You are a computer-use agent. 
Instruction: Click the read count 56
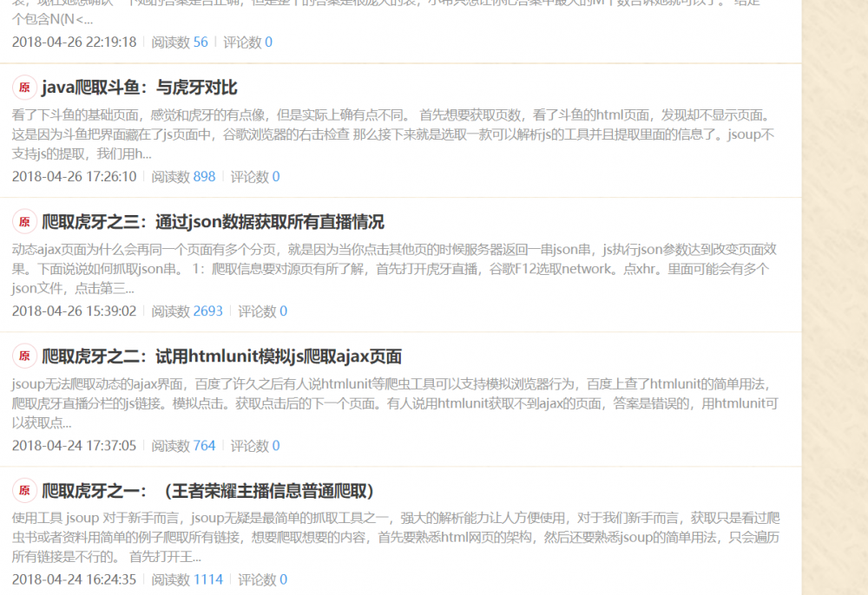pos(201,42)
